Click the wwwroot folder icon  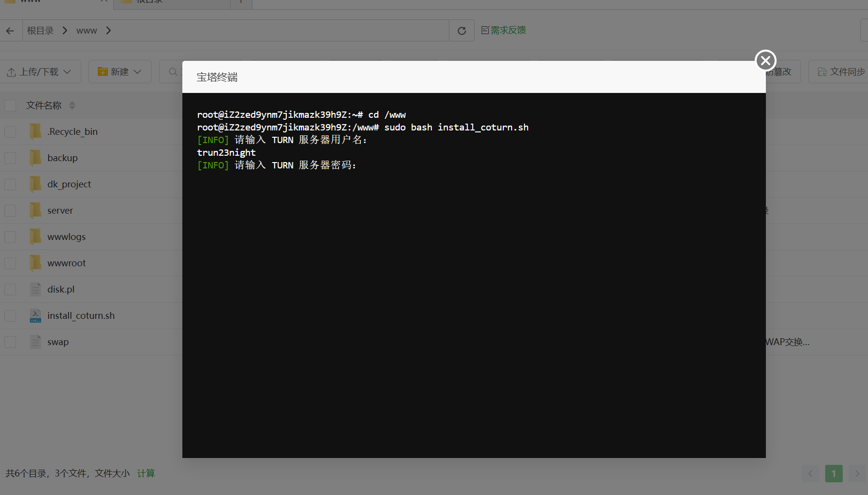pos(35,263)
